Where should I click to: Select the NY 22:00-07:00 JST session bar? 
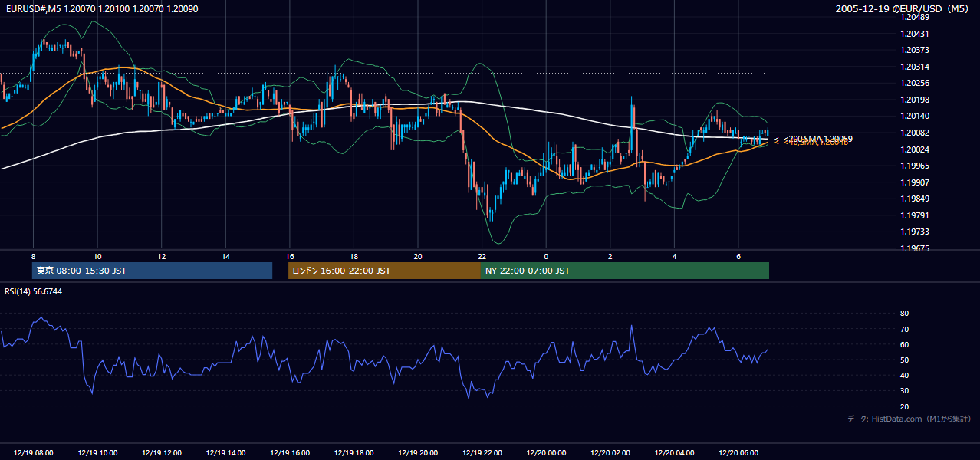[625, 271]
